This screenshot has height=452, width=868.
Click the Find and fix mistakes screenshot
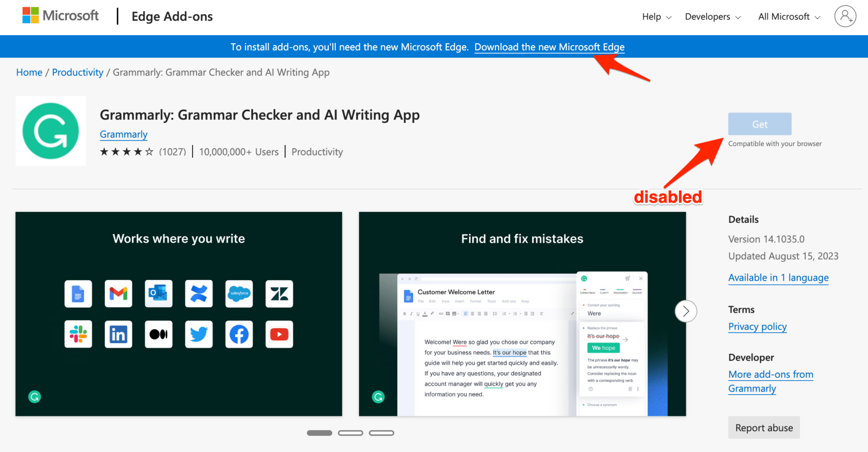[522, 314]
